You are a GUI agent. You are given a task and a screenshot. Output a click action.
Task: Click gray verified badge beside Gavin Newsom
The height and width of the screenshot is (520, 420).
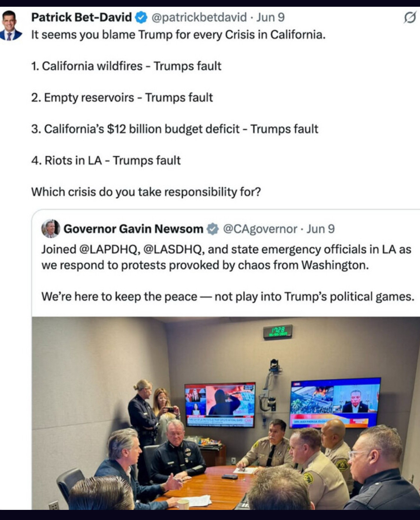pos(213,229)
